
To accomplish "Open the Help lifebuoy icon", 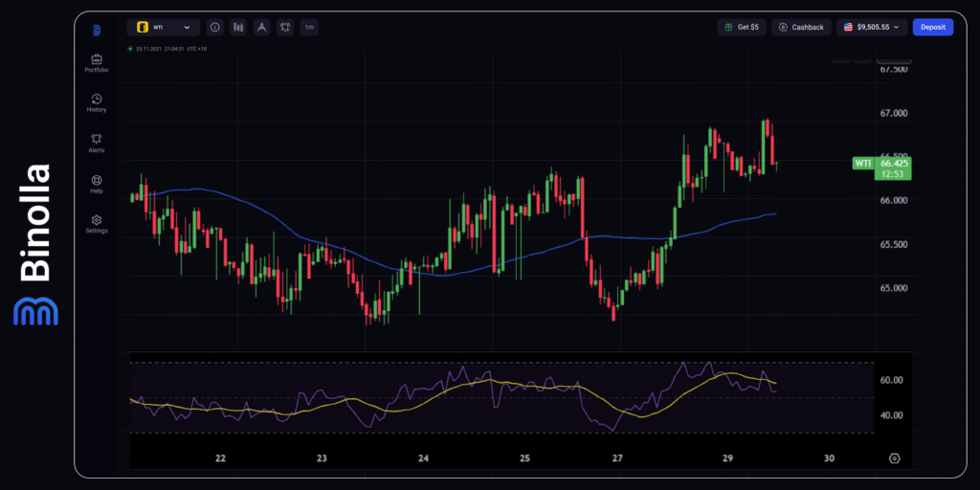I will pos(97,183).
